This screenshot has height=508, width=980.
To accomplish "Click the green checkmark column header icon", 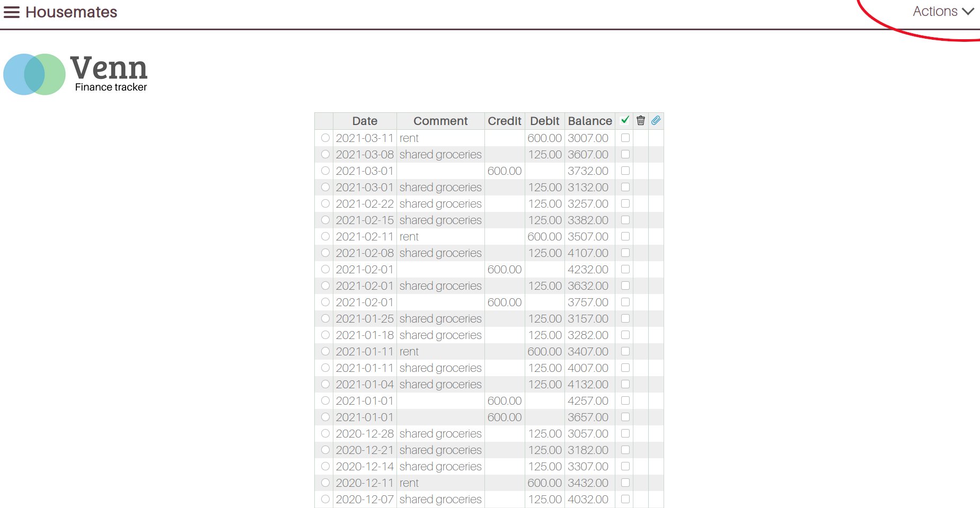I will [x=625, y=120].
